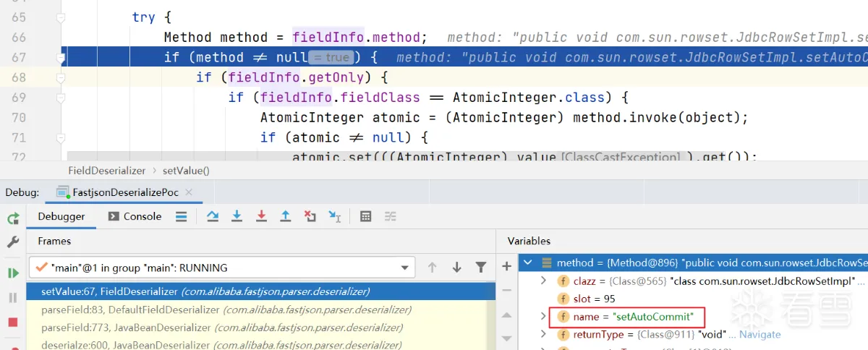Collapse the code fold at line 65
This screenshot has width=868, height=350.
[61, 17]
